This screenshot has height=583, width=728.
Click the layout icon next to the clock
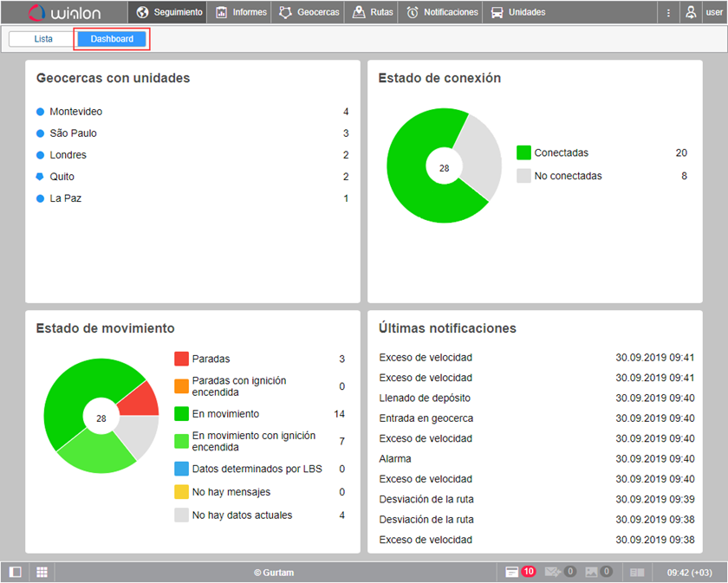(638, 572)
